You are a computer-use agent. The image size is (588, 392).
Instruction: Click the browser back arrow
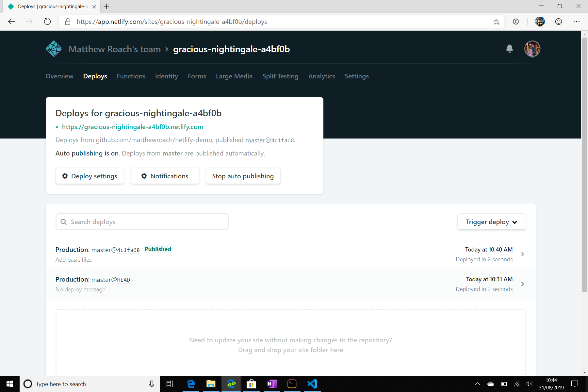[11, 22]
